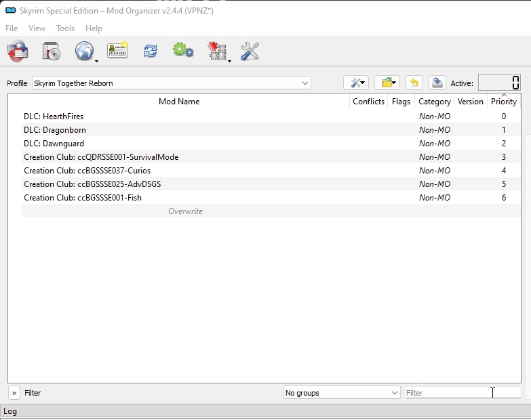This screenshot has width=531, height=420.
Task: Open the Change Game instance manager icon
Action: click(x=18, y=51)
